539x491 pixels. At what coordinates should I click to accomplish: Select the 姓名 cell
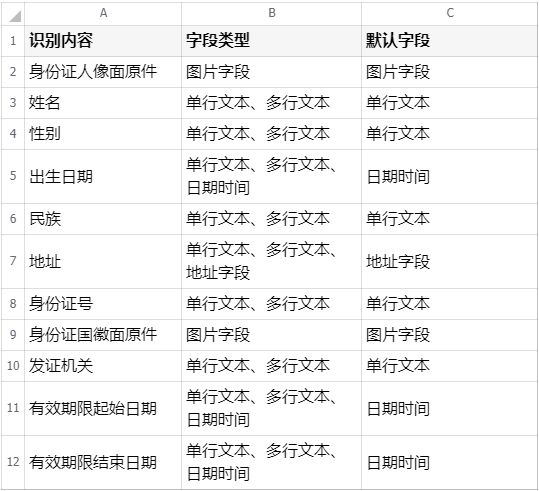coord(103,103)
